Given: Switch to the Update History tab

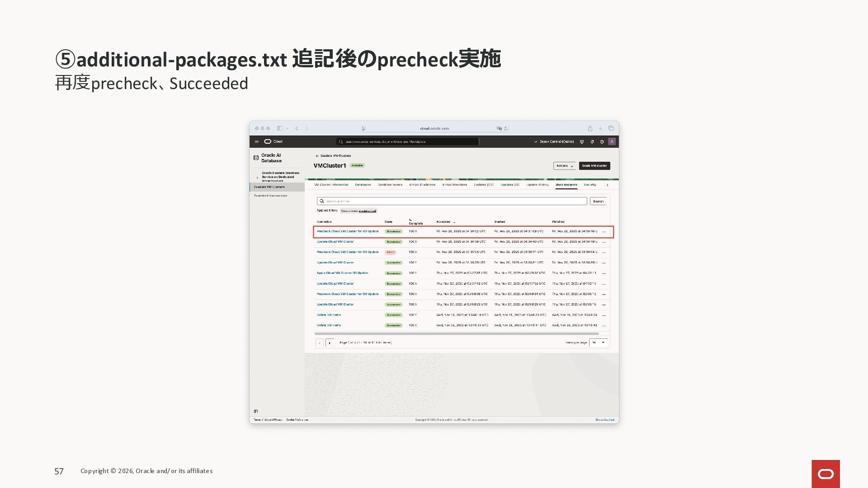Looking at the screenshot, I should click(538, 185).
